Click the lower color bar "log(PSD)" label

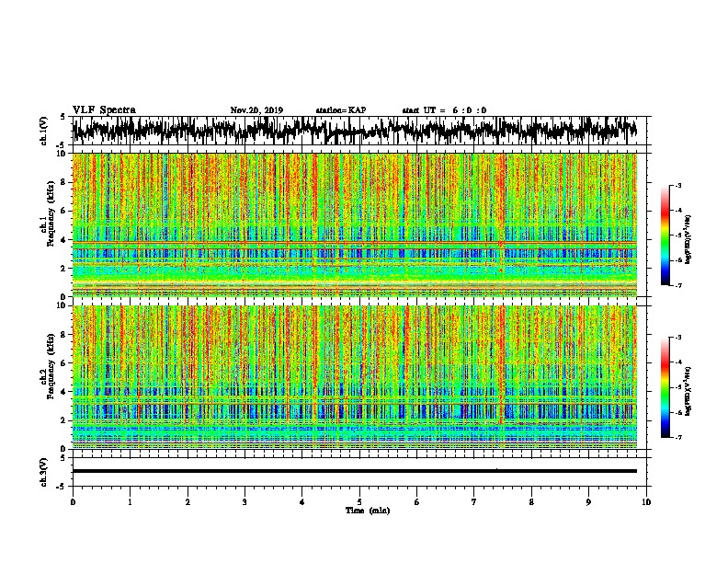click(688, 391)
